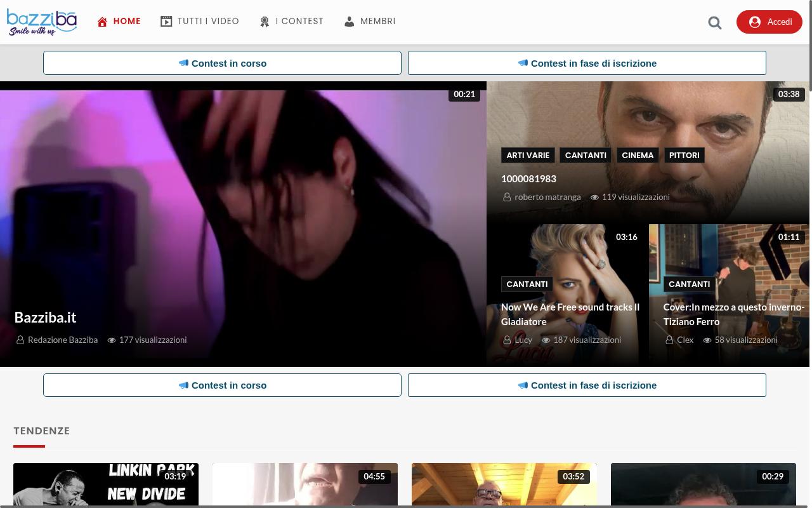The image size is (812, 508).
Task: Click the award ribbon icon beside I Contest
Action: (x=265, y=22)
